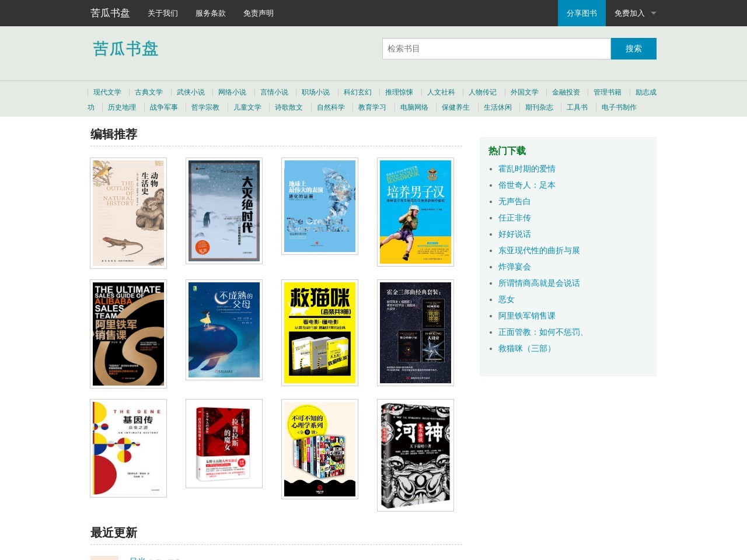This screenshot has height=560, width=747.
Task: Click the 搜索 search button
Action: click(x=634, y=48)
